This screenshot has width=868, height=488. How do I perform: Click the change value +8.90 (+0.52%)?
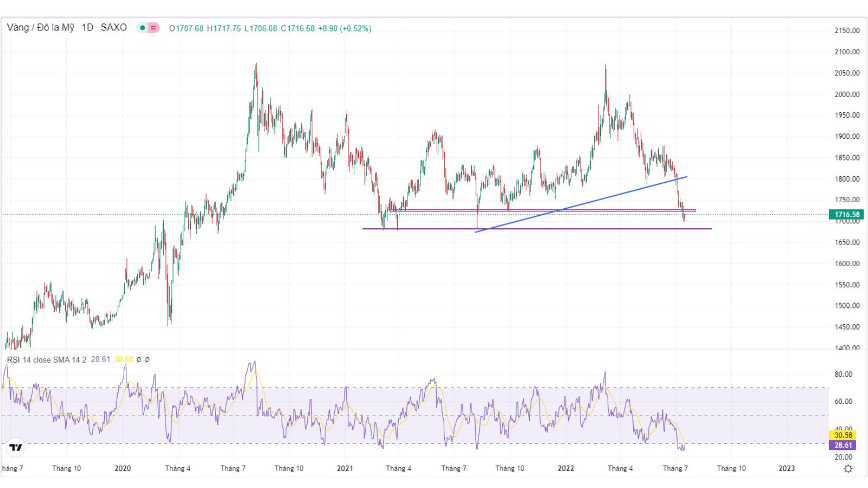pos(344,28)
